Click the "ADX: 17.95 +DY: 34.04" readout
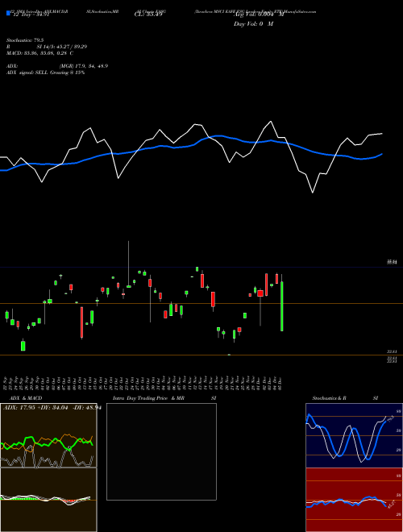This screenshot has height=532, width=403. coord(35,408)
